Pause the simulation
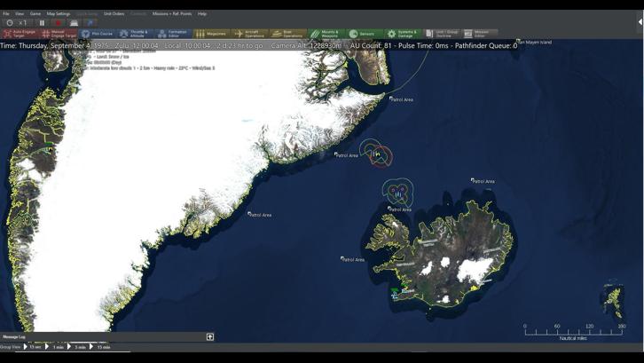Image resolution: width=644 pixels, height=363 pixels. click(42, 23)
